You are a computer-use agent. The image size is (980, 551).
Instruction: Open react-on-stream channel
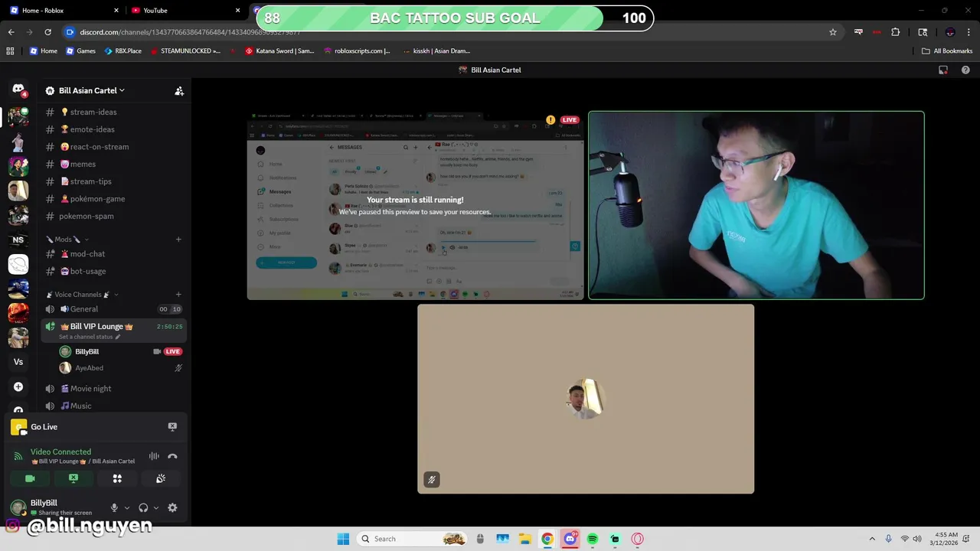click(115, 146)
